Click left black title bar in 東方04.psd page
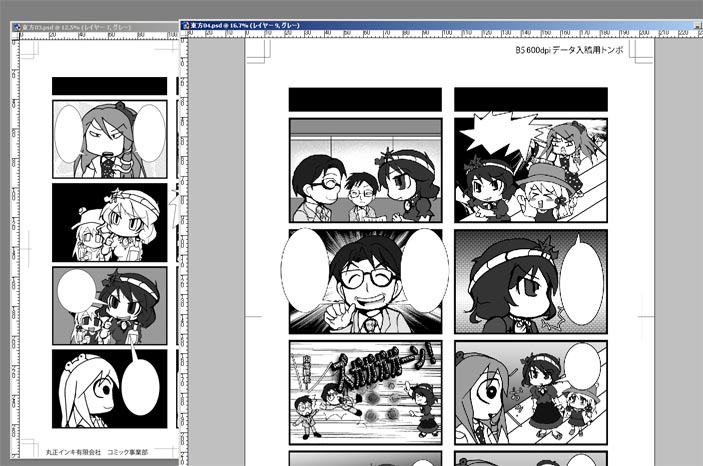 coord(365,100)
